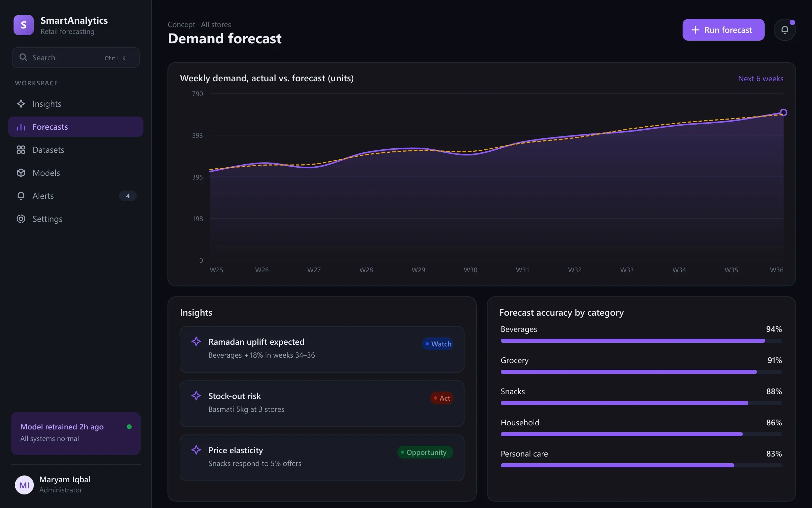
Task: Click the Weekly demand chart title
Action: 267,78
